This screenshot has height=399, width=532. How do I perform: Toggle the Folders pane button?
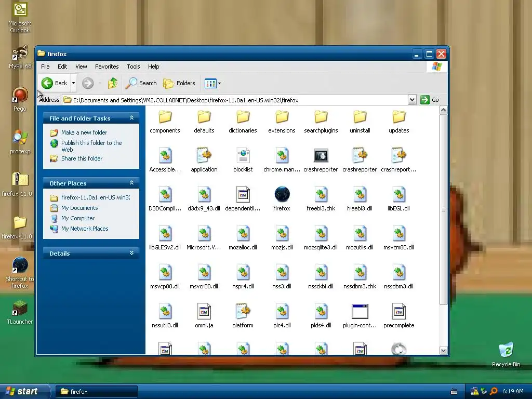click(x=179, y=83)
